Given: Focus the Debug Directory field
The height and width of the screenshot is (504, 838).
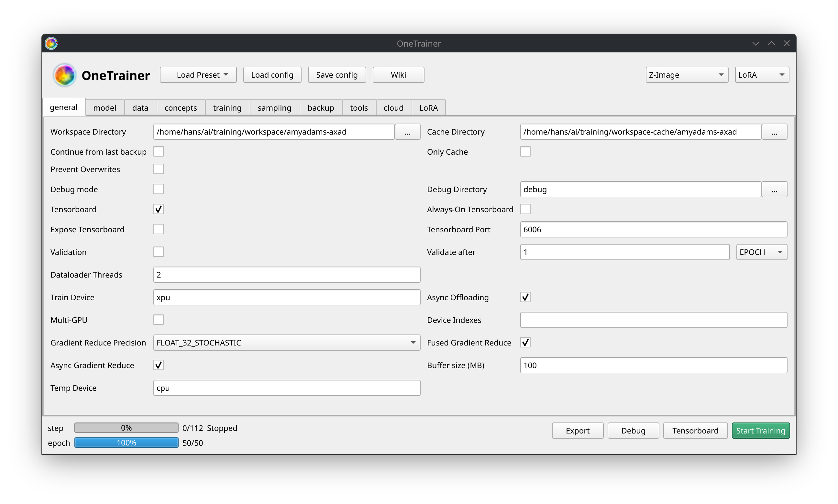Looking at the screenshot, I should [640, 189].
